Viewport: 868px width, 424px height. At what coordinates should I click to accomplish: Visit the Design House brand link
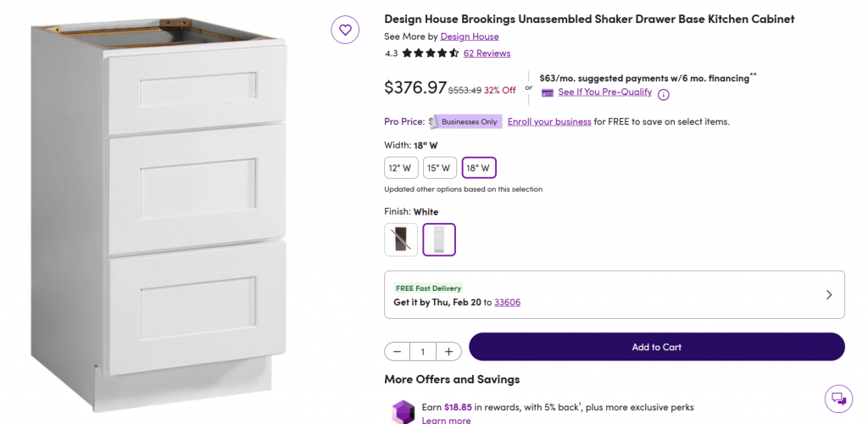click(x=470, y=36)
